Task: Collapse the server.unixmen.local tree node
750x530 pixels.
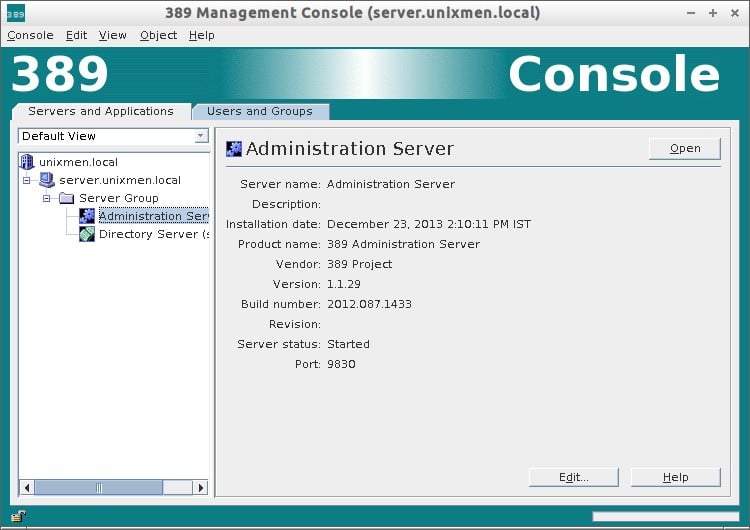Action: [x=27, y=180]
